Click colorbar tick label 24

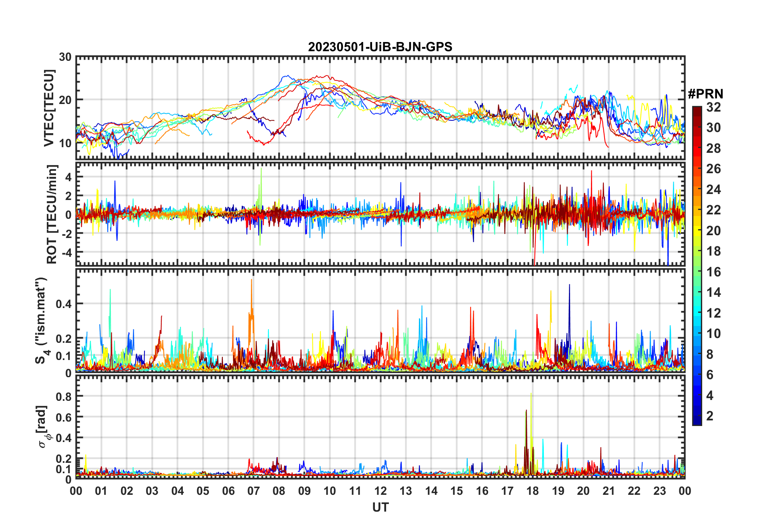[x=713, y=189]
